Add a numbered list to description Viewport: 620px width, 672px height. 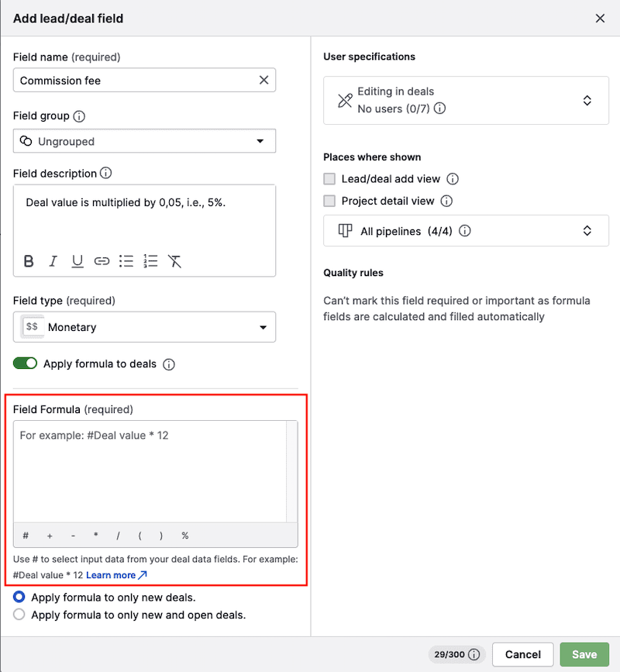pos(150,261)
